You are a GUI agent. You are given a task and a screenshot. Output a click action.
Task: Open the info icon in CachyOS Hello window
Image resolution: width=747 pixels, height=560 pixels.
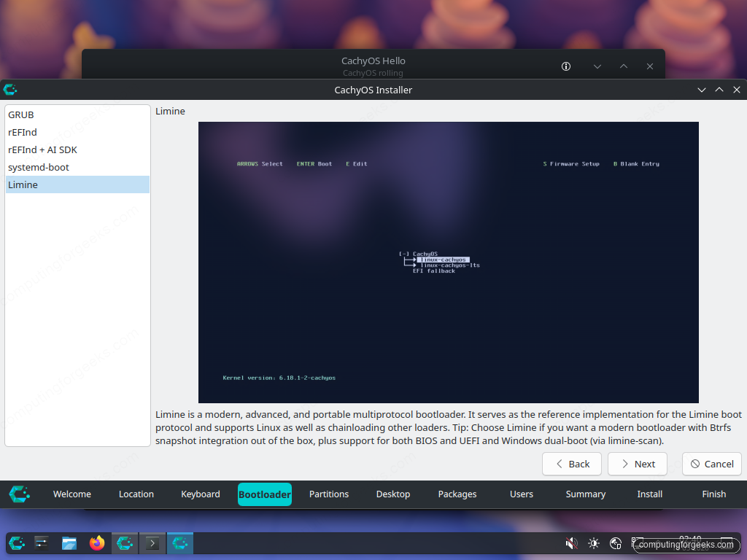pyautogui.click(x=566, y=66)
